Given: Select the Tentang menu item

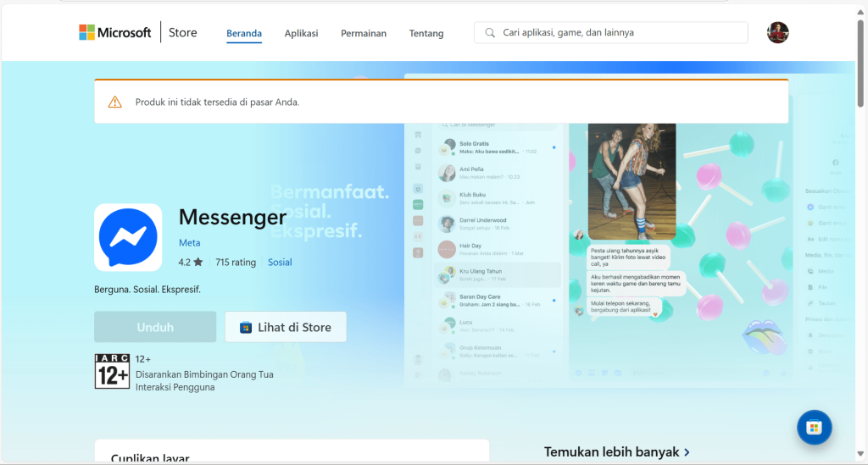Looking at the screenshot, I should click(x=426, y=34).
